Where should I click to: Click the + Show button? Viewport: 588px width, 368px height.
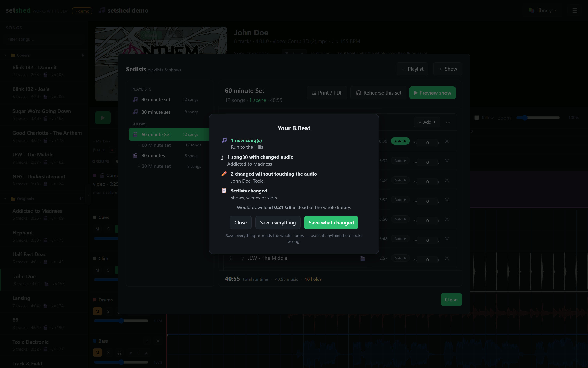tap(448, 69)
